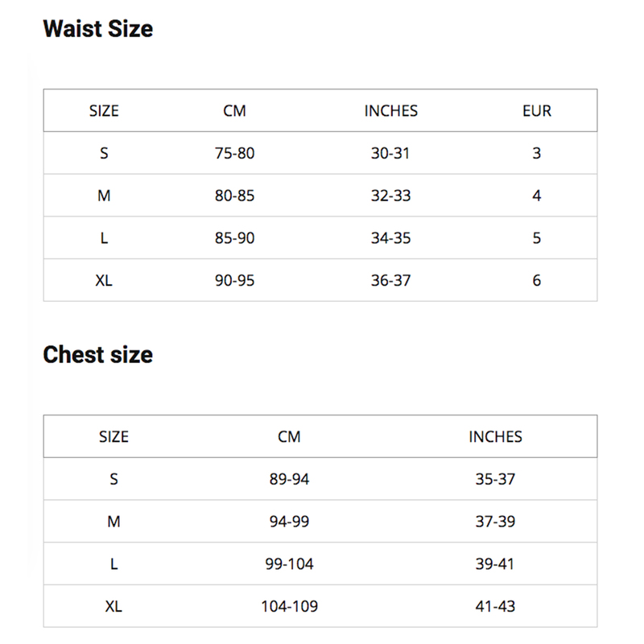Image resolution: width=644 pixels, height=644 pixels.
Task: Click the waist 30-31 inches cell
Action: [390, 153]
